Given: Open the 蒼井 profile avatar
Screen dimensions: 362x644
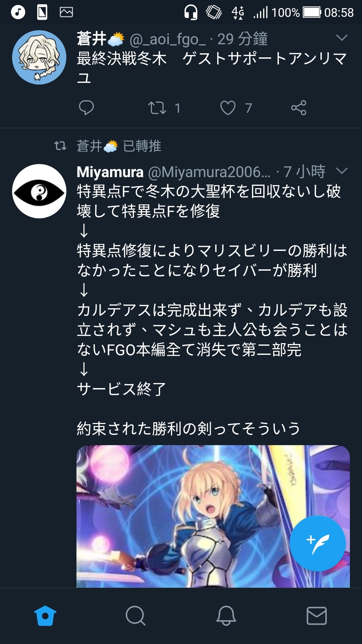Looking at the screenshot, I should pyautogui.click(x=39, y=57).
